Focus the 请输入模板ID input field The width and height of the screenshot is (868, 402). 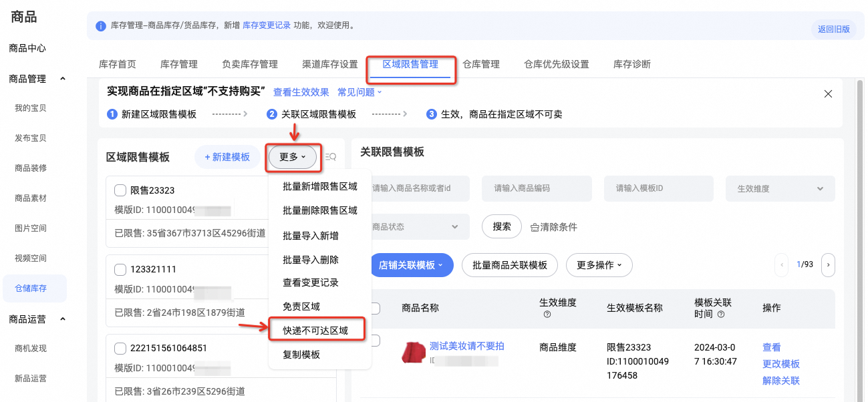click(x=659, y=189)
